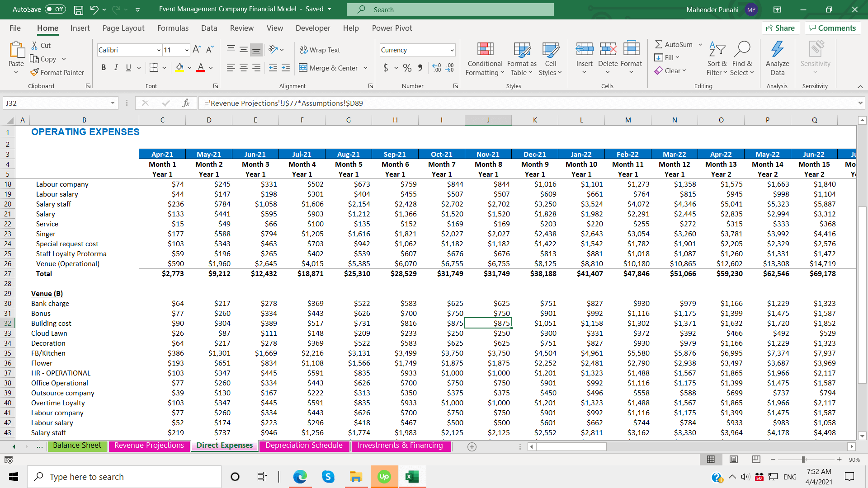This screenshot has height=488, width=868.
Task: Click the Paste clipboard icon
Action: [x=16, y=50]
